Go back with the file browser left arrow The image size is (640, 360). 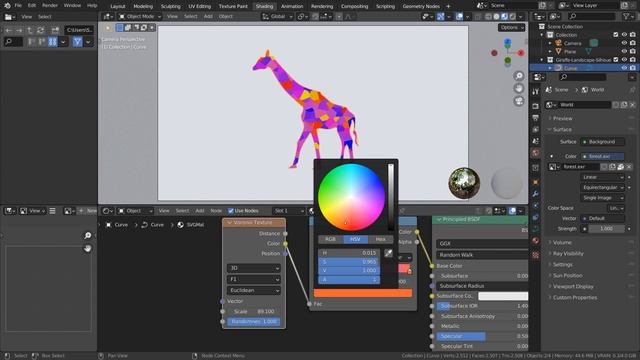pos(9,30)
